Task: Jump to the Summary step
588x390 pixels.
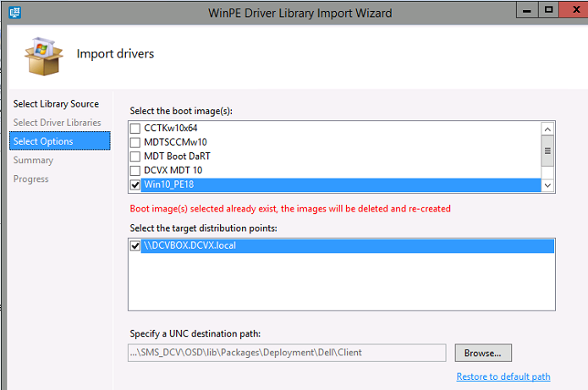Action: 33,160
